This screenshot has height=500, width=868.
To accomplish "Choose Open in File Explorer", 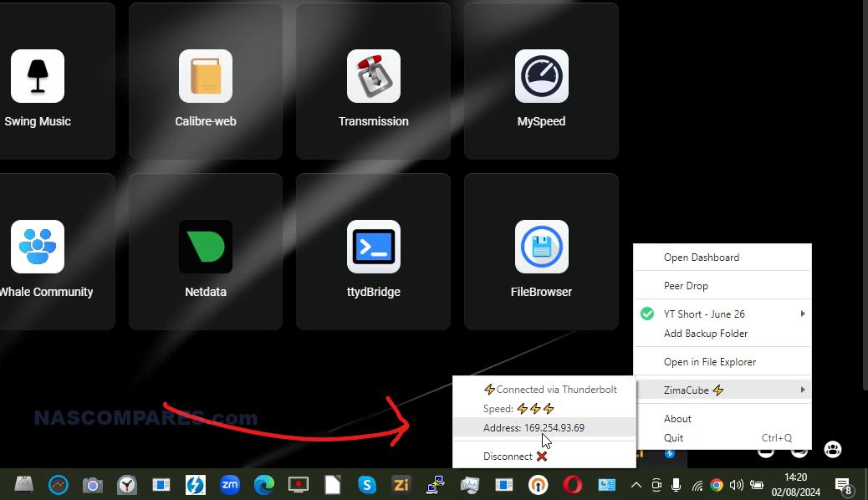I will tap(722, 361).
